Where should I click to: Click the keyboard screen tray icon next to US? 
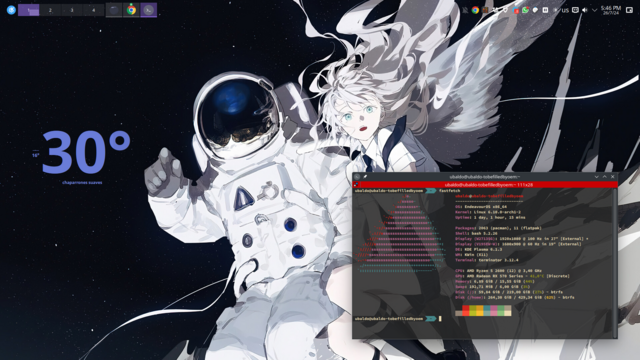click(x=575, y=10)
